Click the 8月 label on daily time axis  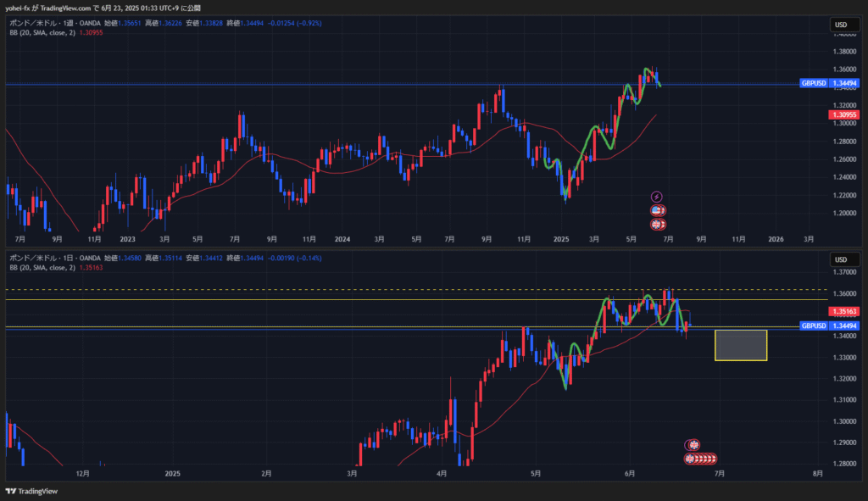[818, 474]
